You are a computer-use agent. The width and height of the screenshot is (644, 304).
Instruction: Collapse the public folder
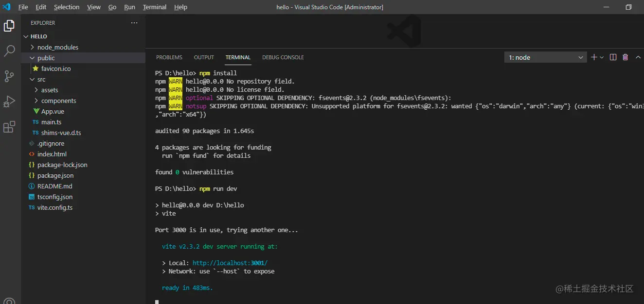[84, 58]
